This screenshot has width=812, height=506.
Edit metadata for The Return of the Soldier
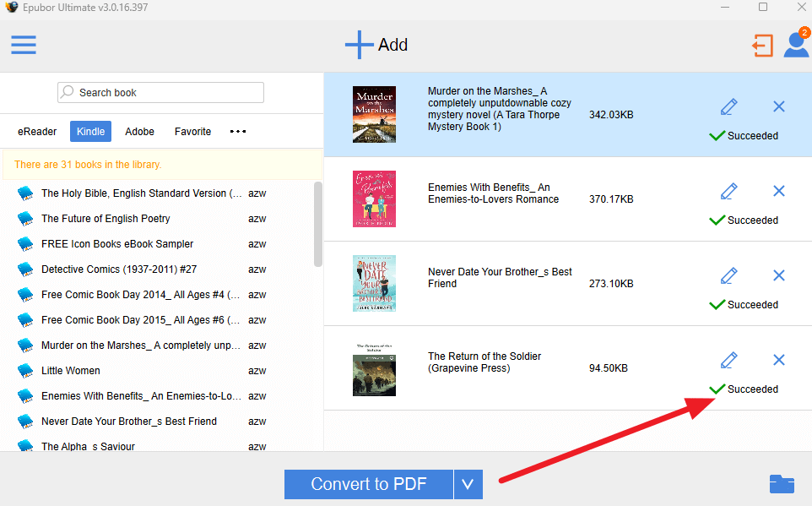click(728, 360)
